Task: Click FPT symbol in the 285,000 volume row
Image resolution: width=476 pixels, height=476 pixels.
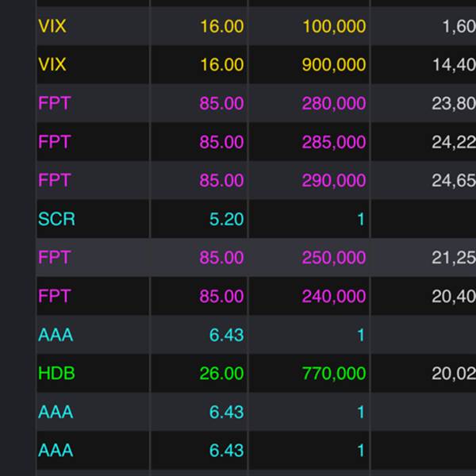Action: click(54, 142)
